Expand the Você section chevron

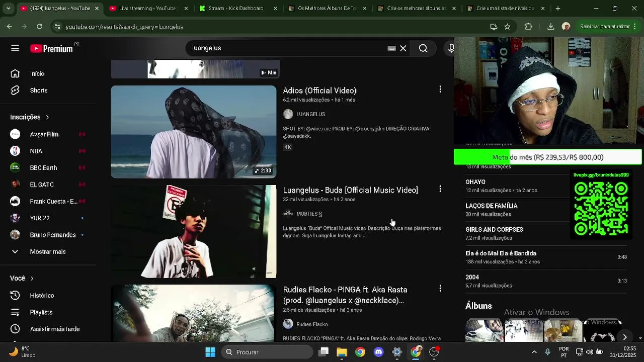[32, 279]
